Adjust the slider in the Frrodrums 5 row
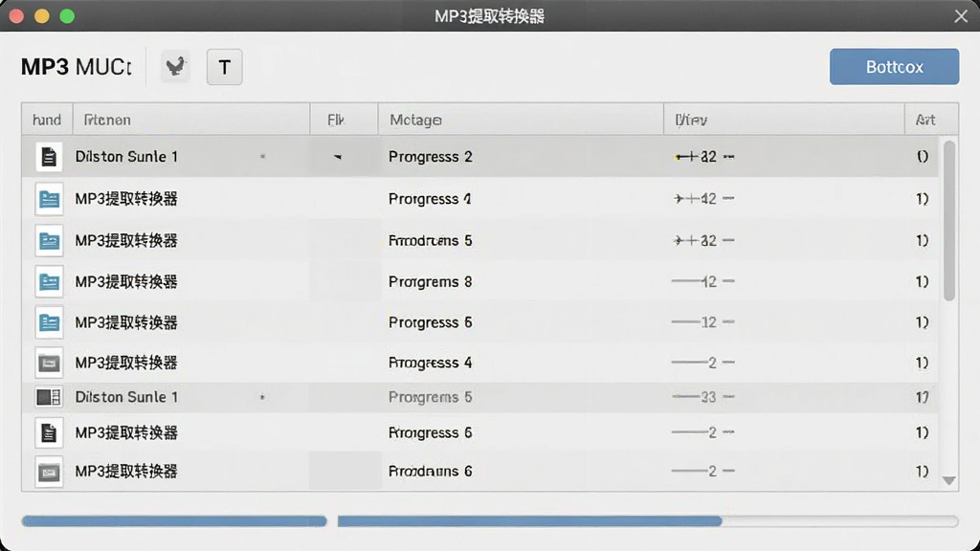This screenshot has height=551, width=980. (703, 240)
